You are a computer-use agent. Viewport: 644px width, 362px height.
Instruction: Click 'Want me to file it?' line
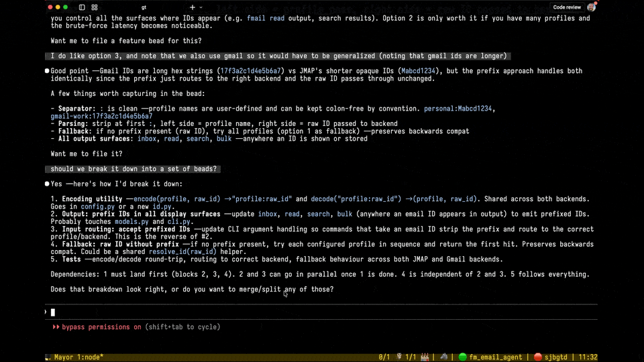click(x=87, y=154)
